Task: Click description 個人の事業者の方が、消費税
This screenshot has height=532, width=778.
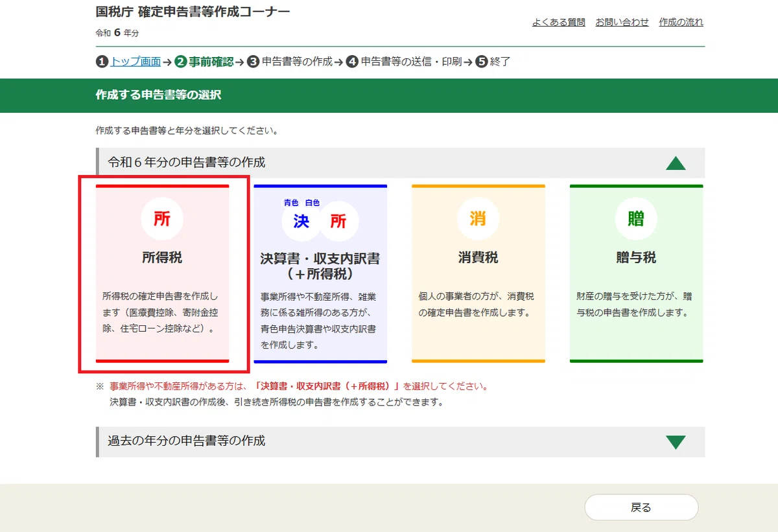Action: click(477, 296)
